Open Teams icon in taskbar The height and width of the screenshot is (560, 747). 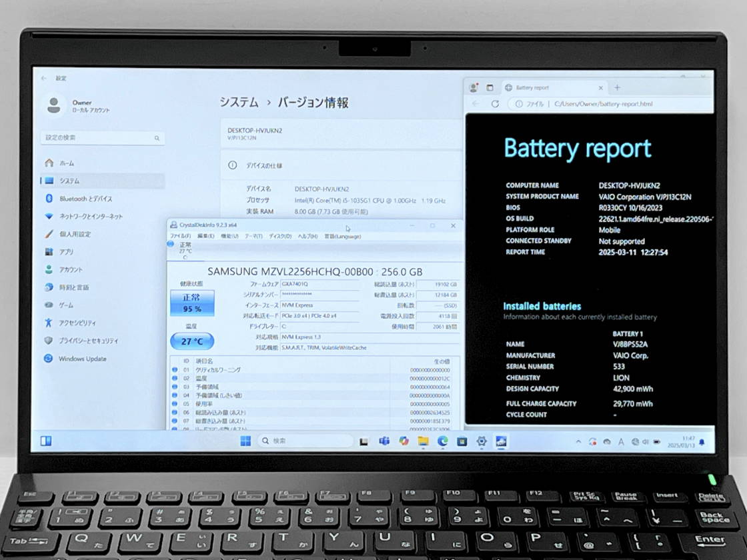point(384,441)
